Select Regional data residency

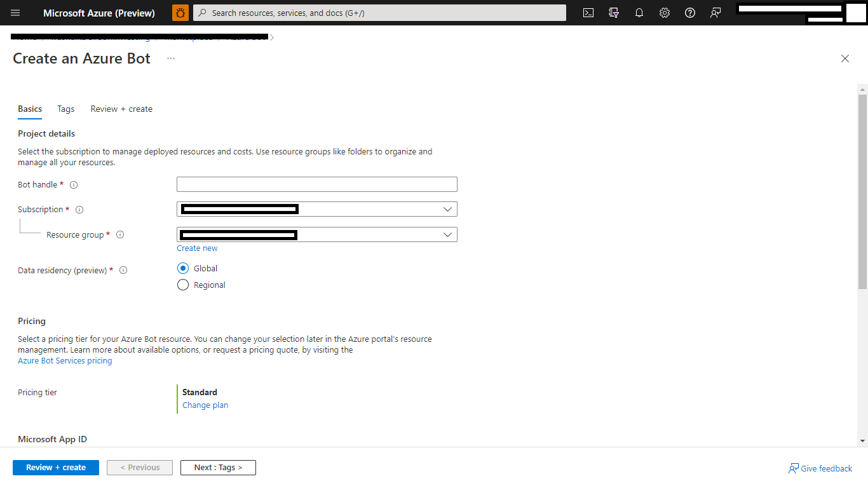tap(183, 285)
